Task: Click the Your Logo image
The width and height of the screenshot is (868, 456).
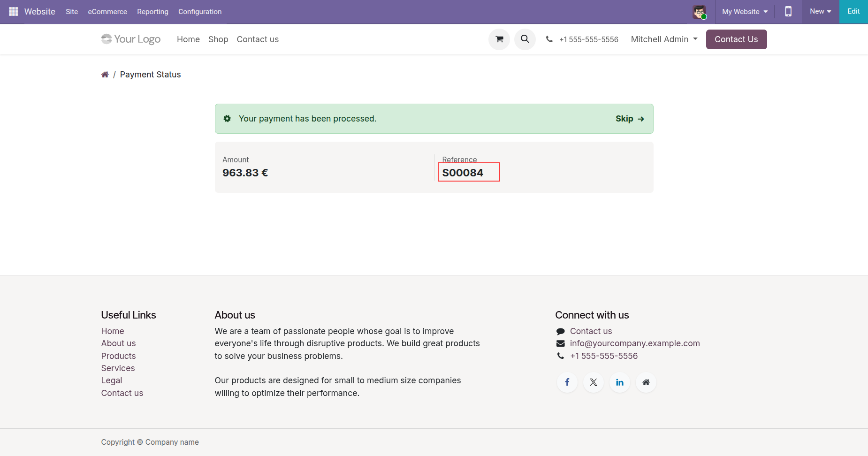Action: [x=131, y=39]
